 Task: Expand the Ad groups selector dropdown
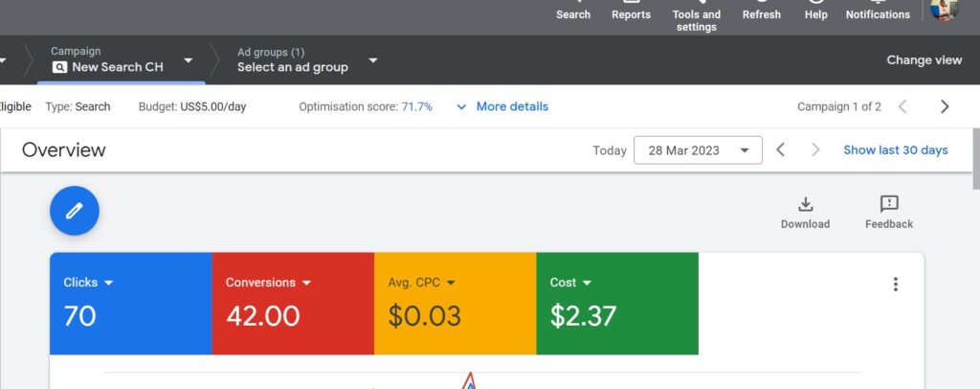point(373,60)
